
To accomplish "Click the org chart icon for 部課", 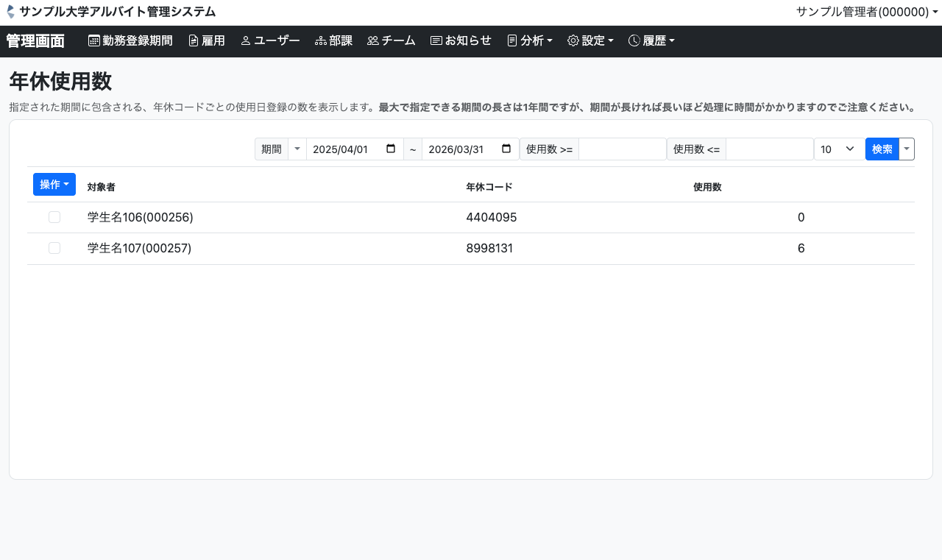I will pyautogui.click(x=320, y=41).
